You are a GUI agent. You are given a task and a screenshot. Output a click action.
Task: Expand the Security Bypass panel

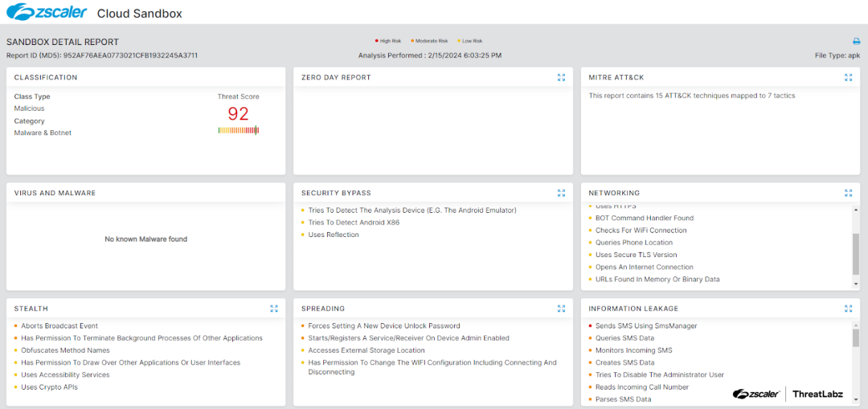click(561, 193)
